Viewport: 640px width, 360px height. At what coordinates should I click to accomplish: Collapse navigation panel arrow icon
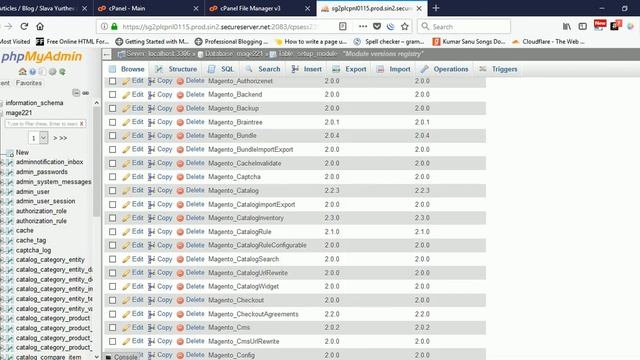(x=107, y=54)
